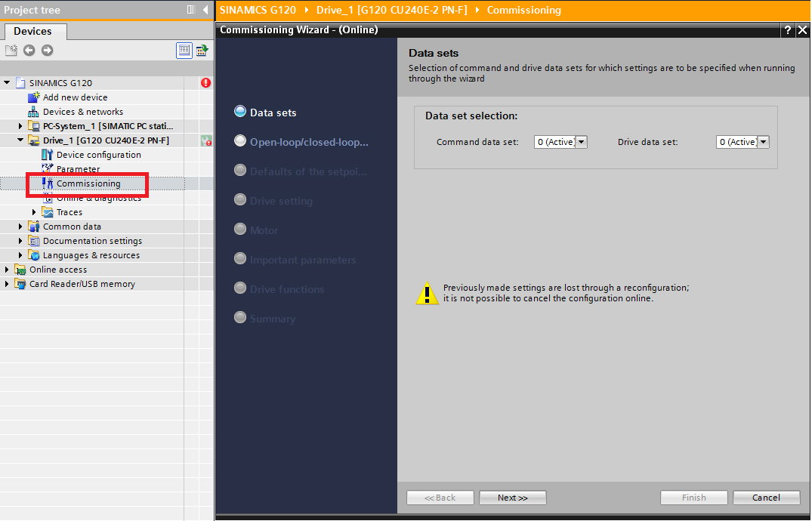Click the Add new device icon
The width and height of the screenshot is (812, 521).
click(x=34, y=97)
